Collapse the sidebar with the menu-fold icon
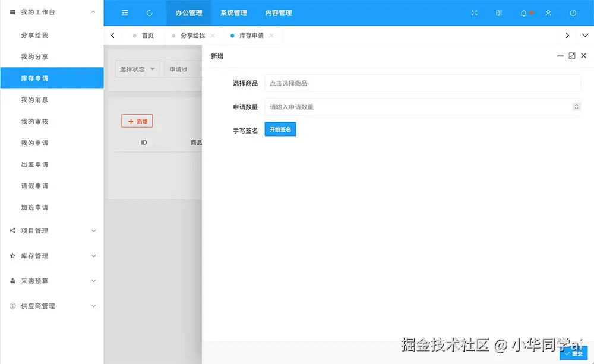Screen dimensions: 594x364 pos(125,13)
